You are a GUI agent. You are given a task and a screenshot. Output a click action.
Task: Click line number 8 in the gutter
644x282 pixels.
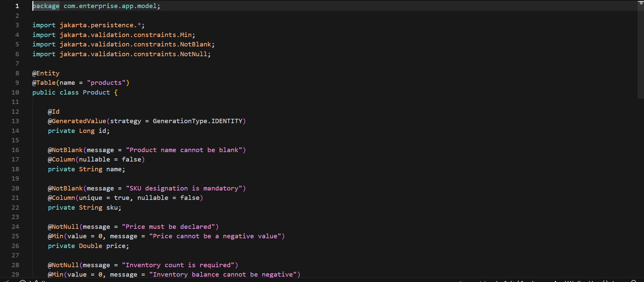pyautogui.click(x=17, y=73)
